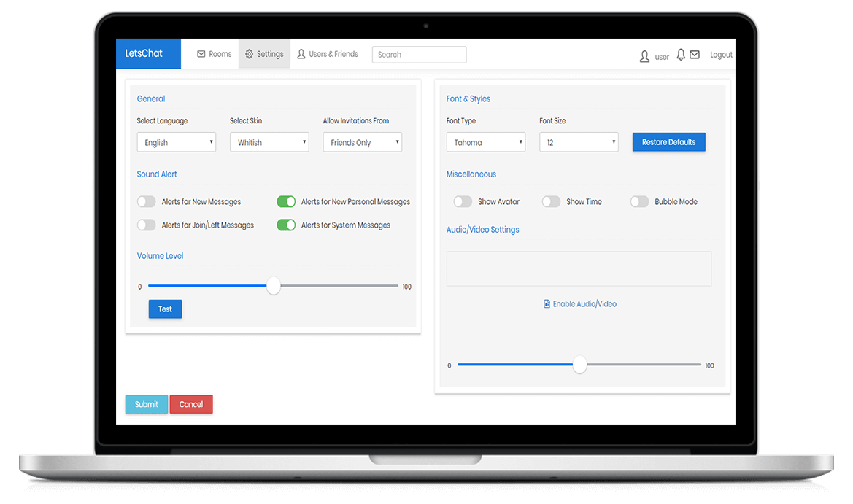853x504 pixels.
Task: Click the Rooms envelope icon
Action: pyautogui.click(x=201, y=54)
